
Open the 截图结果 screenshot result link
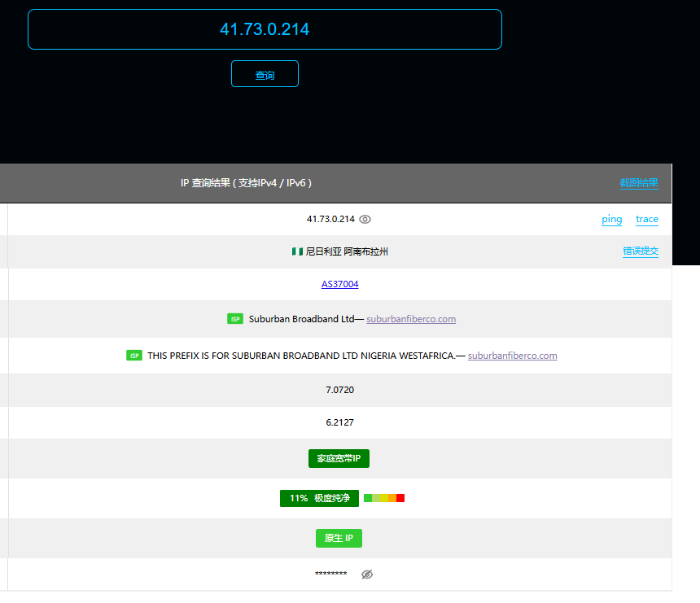pyautogui.click(x=639, y=183)
